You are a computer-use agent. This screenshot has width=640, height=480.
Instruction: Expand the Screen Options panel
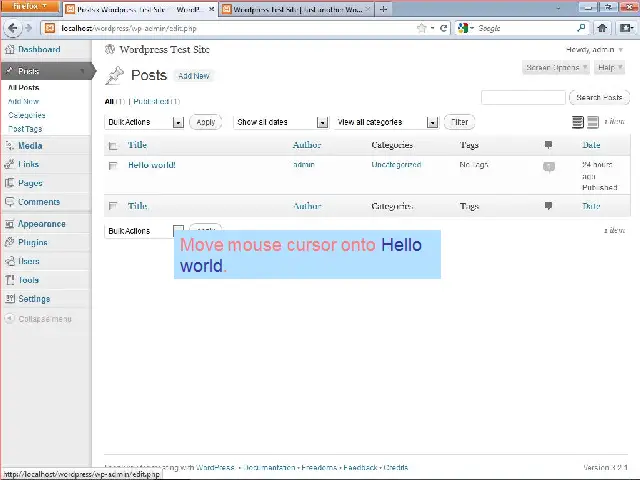(556, 67)
